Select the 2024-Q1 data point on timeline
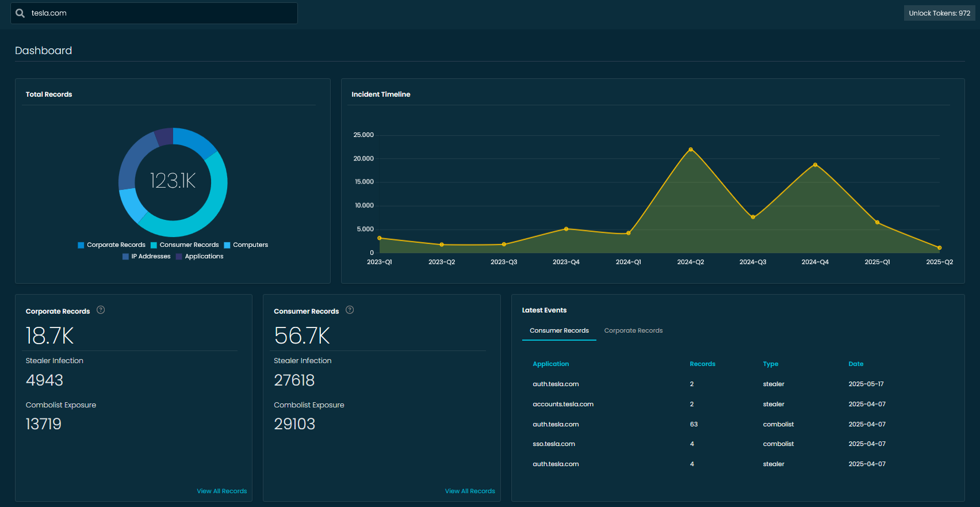This screenshot has height=507, width=980. pos(629,233)
